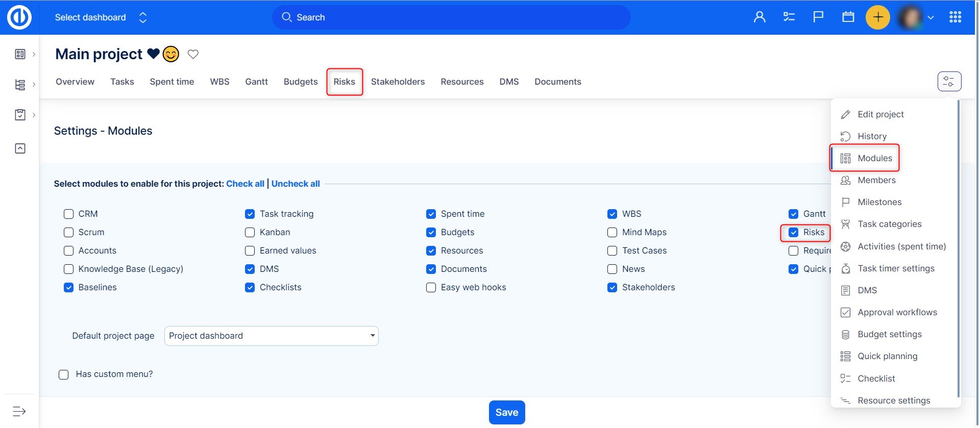Click the Uncheck all link
980x428 pixels.
pyautogui.click(x=296, y=184)
